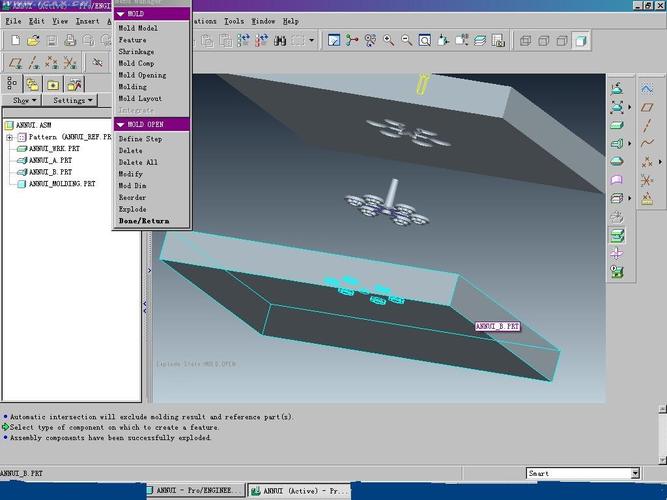Click the datum plane tool in the right toolbar
This screenshot has height=500, width=667.
[647, 107]
